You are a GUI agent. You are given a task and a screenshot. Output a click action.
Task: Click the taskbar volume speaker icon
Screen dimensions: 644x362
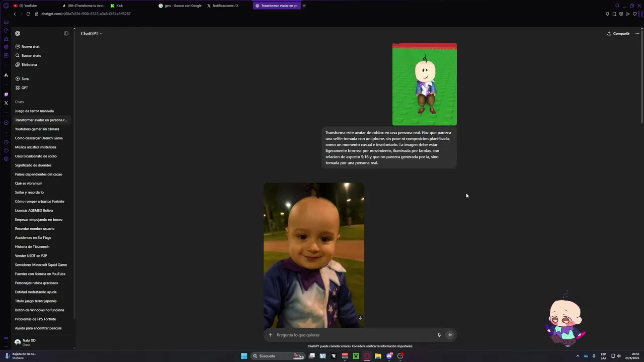(619, 356)
